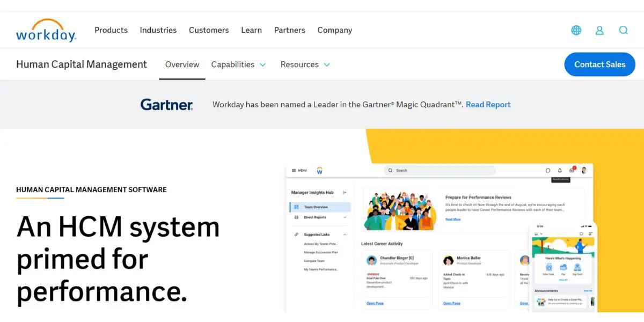644x322 pixels.
Task: Open the hamburger MENU icon in demo
Action: click(x=294, y=171)
